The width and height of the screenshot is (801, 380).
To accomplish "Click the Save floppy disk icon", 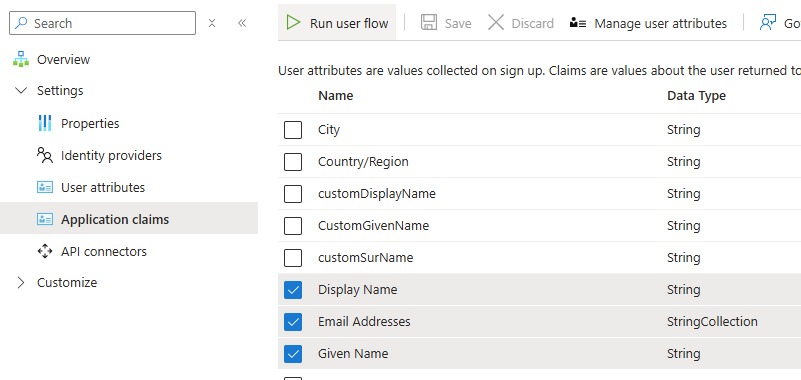I will 429,22.
